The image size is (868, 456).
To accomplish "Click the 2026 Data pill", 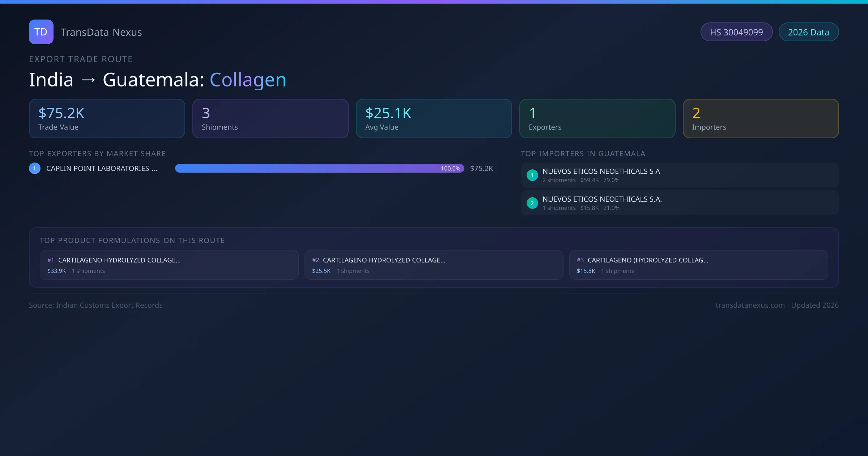I will (808, 32).
